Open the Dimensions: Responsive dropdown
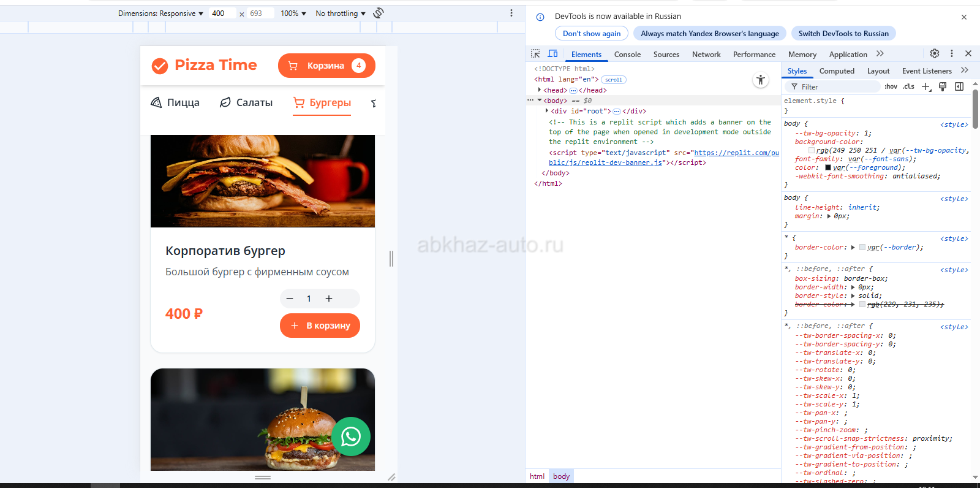The image size is (980, 488). [160, 13]
